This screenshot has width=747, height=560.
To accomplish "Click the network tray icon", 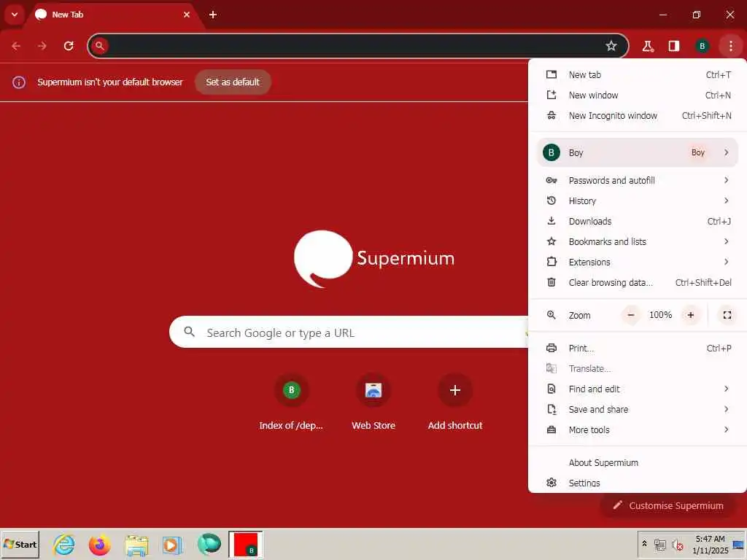I will coord(659,544).
